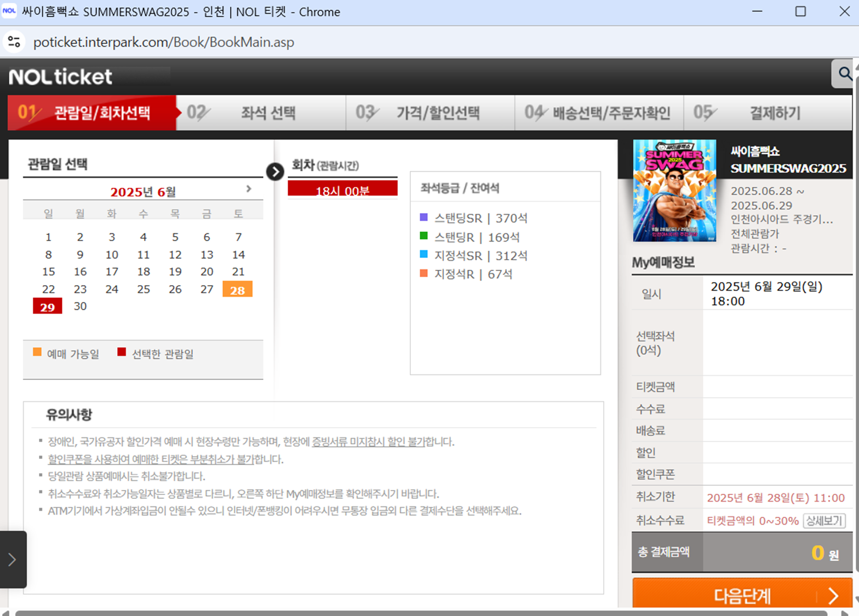Click the 할인쿠폰 부분취소 불가 underlined notice

[x=151, y=459]
